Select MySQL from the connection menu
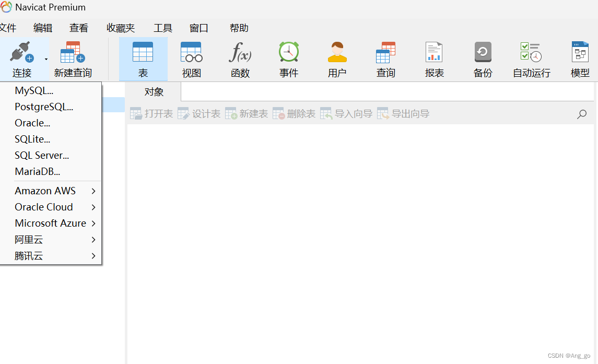Viewport: 598px width, 364px height. [33, 90]
